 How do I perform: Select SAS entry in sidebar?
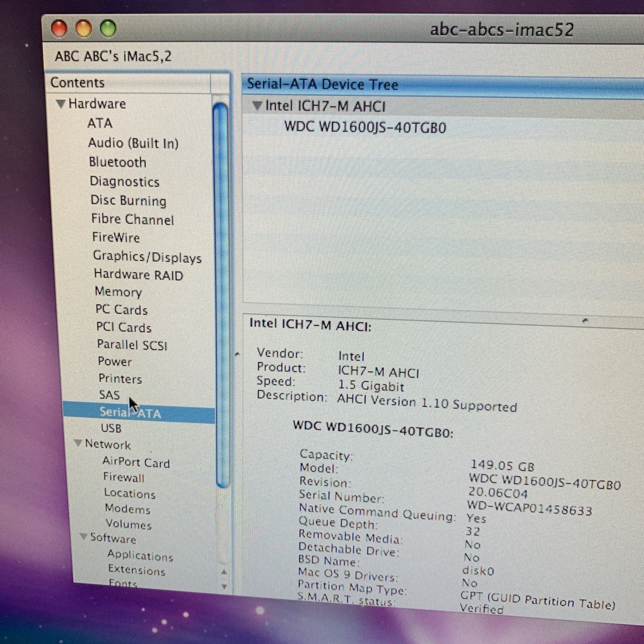pyautogui.click(x=109, y=395)
